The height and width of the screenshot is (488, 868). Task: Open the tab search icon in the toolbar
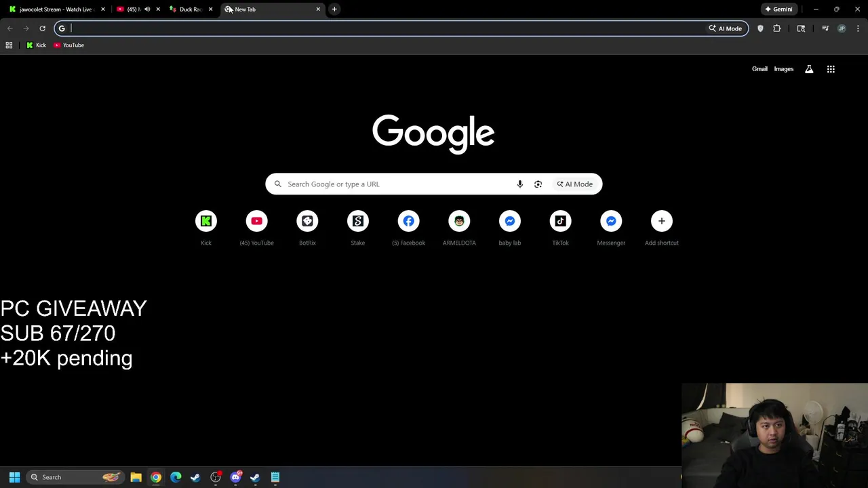801,28
